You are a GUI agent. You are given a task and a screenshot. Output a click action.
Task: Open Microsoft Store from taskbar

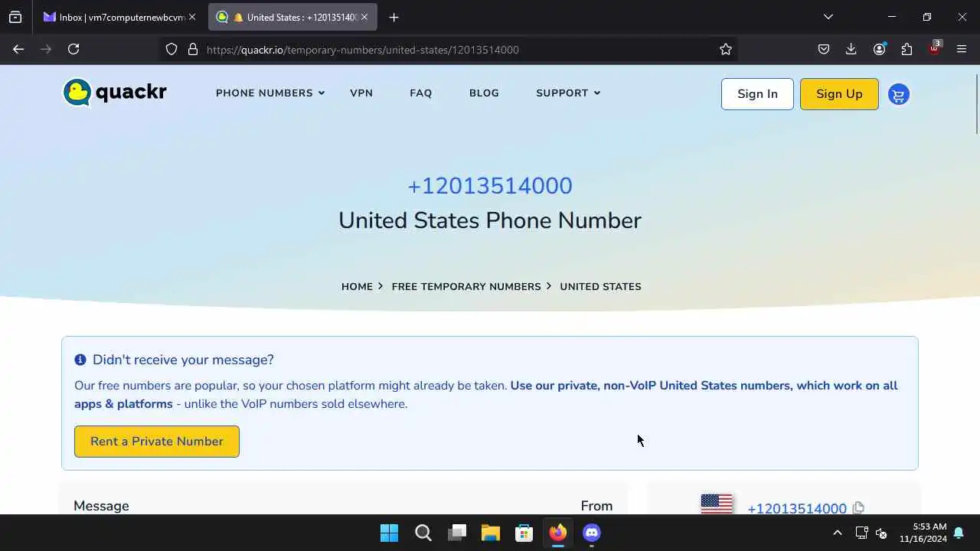point(524,533)
